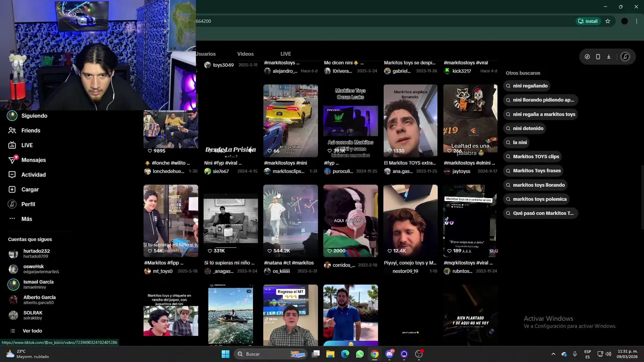This screenshot has width=644, height=362.
Task: Select suggestion 'nini regaña a markitos toys'
Action: 541,114
